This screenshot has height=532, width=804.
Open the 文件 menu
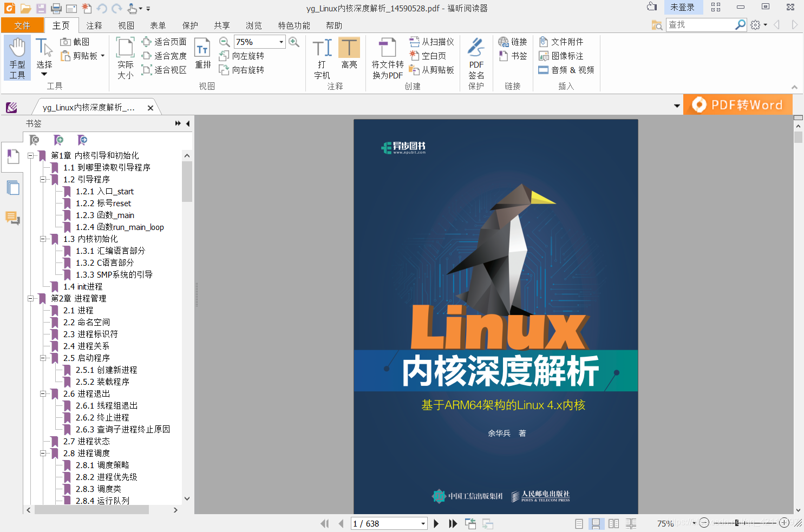coord(22,25)
